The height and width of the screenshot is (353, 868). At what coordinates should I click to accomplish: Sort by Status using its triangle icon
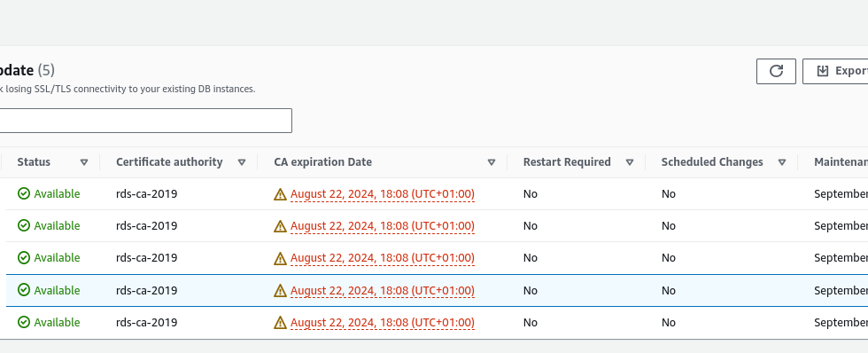point(84,162)
